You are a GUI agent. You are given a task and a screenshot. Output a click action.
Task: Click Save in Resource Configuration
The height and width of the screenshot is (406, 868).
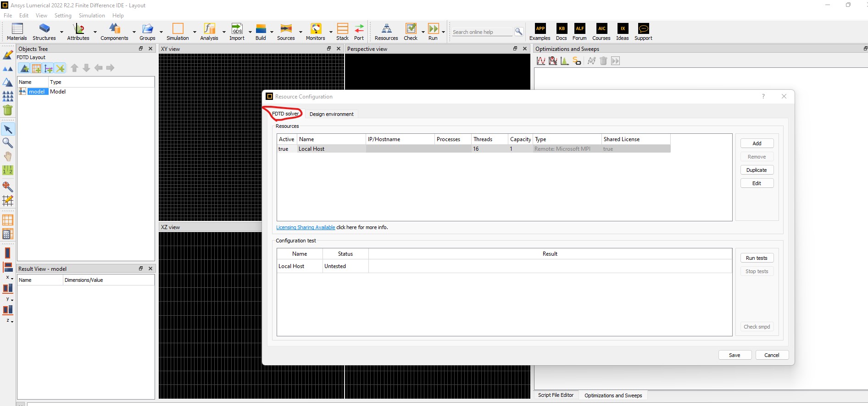(734, 355)
